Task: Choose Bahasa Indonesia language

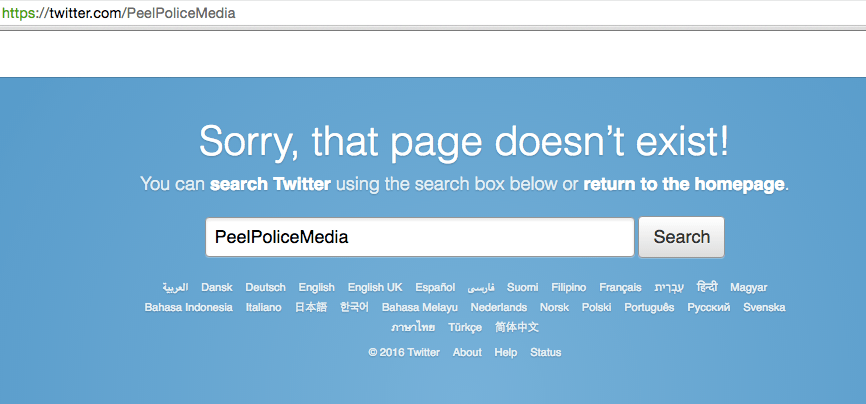Action: click(188, 307)
